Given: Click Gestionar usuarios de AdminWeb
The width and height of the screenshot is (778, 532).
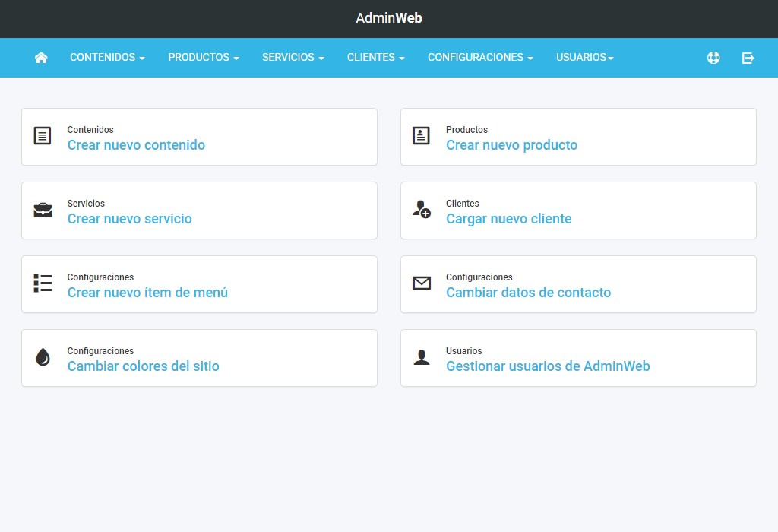Looking at the screenshot, I should click(x=548, y=366).
